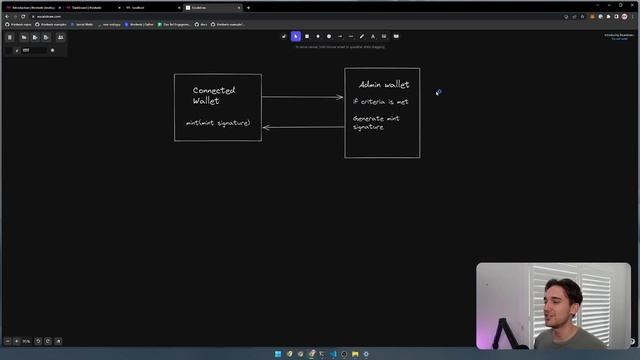
Task: Click the Connected Wallet text on canvas
Action: 213,96
